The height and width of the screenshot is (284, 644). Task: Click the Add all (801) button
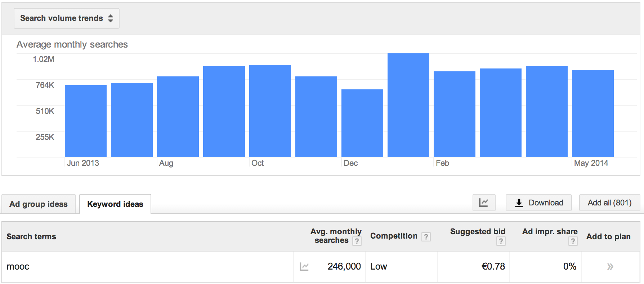coord(609,203)
